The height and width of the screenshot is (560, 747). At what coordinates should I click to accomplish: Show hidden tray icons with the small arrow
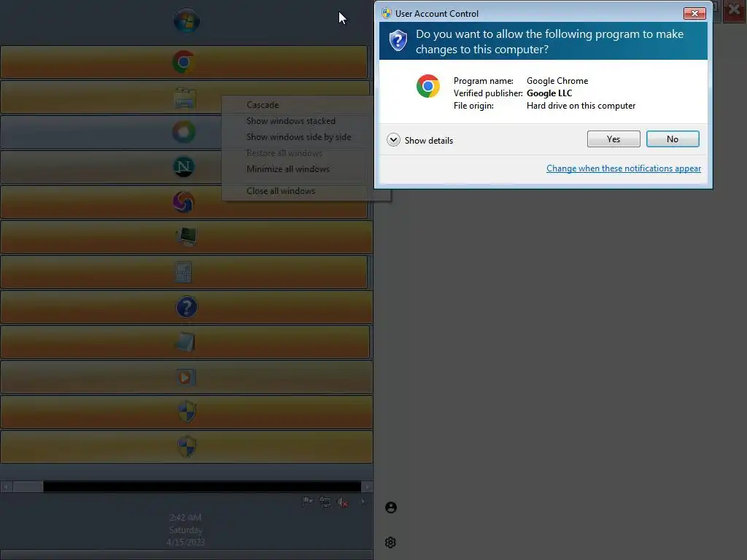(x=363, y=502)
